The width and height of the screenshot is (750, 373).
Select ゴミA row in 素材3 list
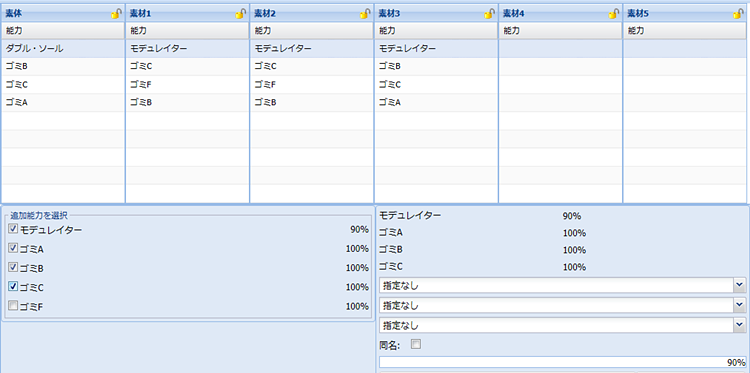click(x=436, y=102)
